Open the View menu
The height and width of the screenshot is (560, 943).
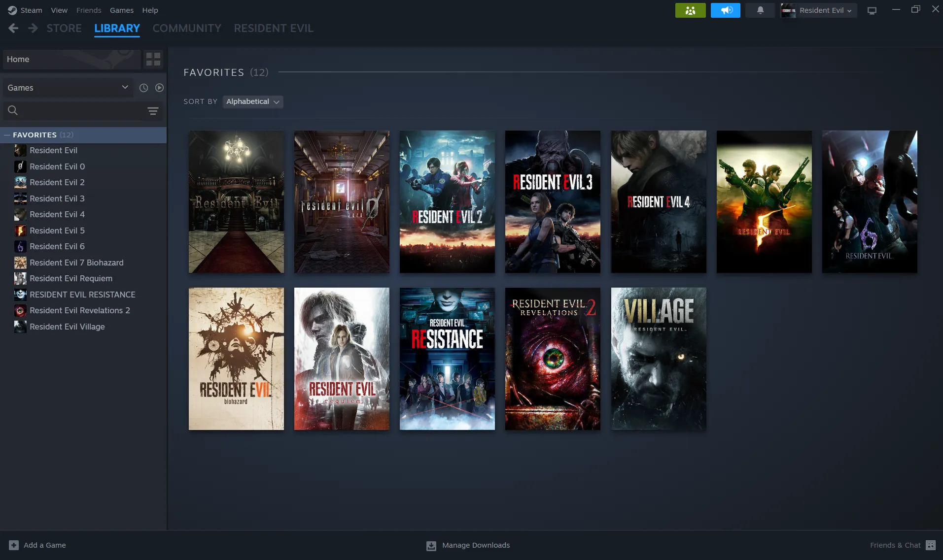tap(59, 10)
